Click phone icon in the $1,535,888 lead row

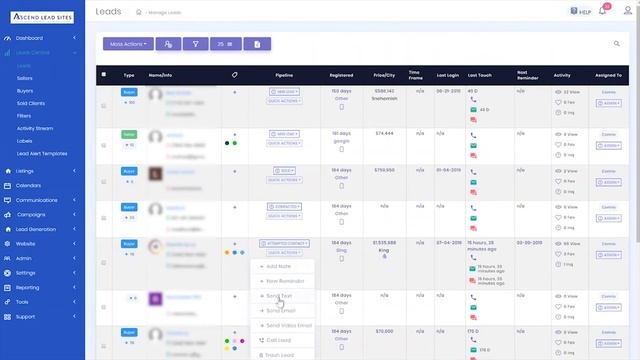pyautogui.click(x=473, y=258)
